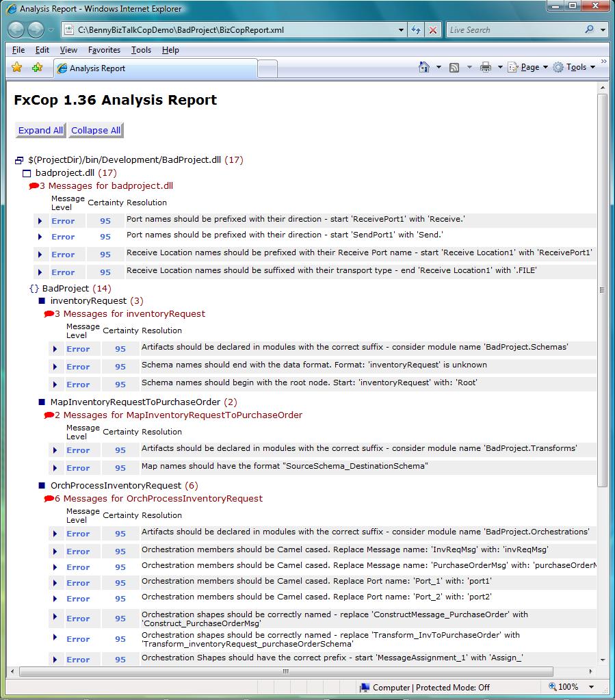
Task: Open the Tools menu in menu bar
Action: [141, 50]
